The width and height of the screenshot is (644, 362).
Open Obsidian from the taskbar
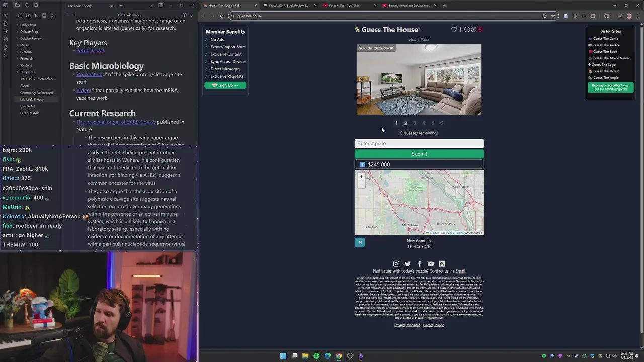pyautogui.click(x=361, y=356)
